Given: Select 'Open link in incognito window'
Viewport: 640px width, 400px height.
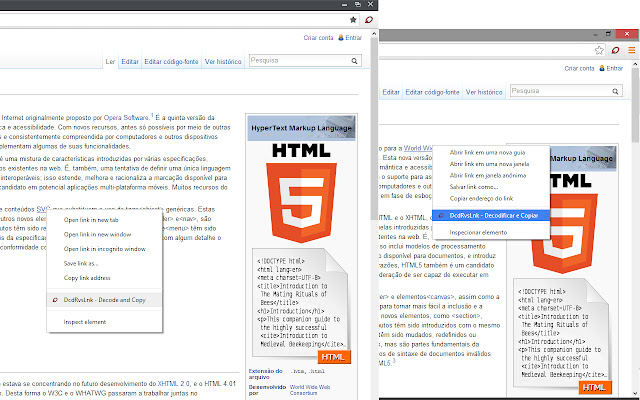Looking at the screenshot, I should click(104, 249).
